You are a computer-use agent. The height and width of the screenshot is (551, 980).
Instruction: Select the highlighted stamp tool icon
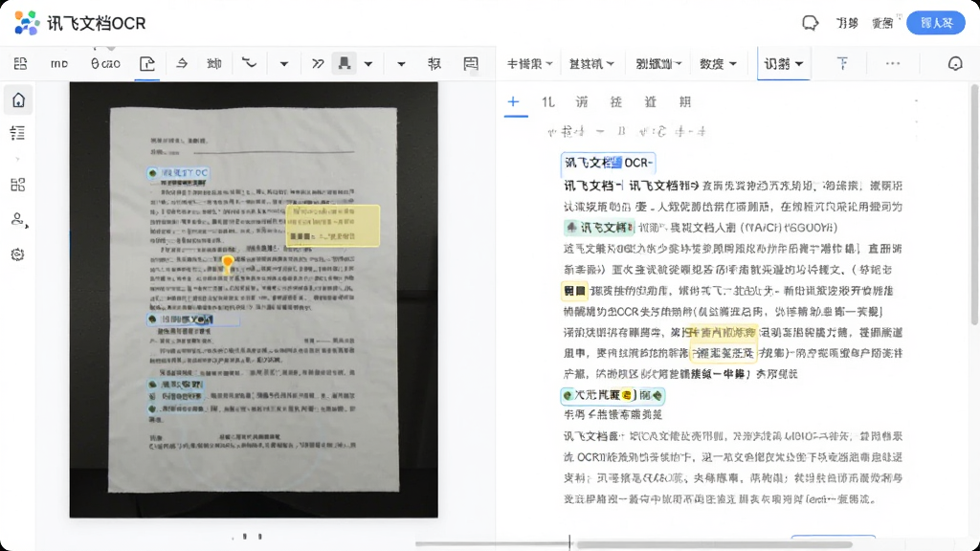pos(345,63)
